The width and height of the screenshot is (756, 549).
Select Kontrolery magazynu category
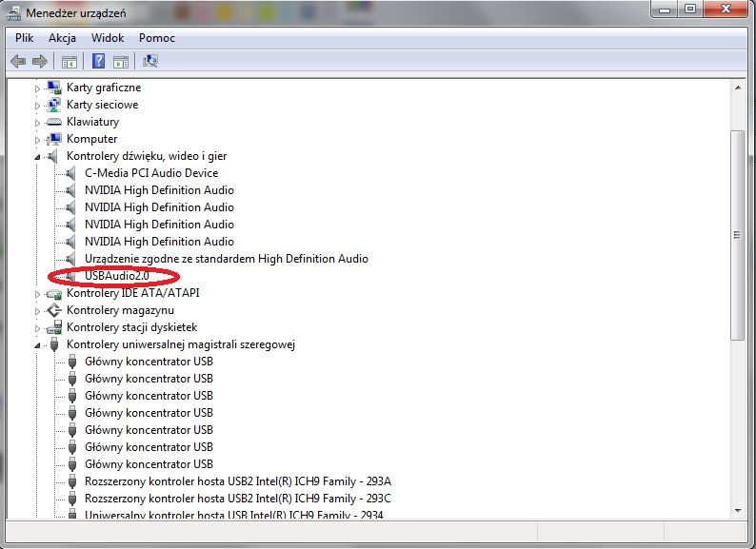click(x=120, y=310)
